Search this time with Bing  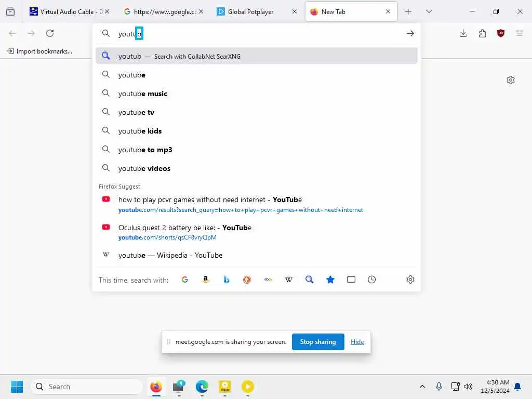(227, 280)
